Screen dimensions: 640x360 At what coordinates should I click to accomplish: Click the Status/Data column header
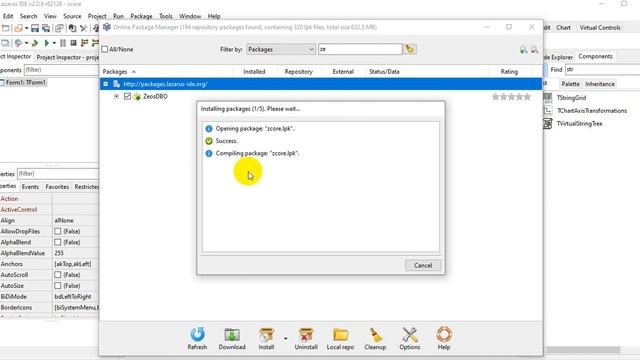point(427,71)
